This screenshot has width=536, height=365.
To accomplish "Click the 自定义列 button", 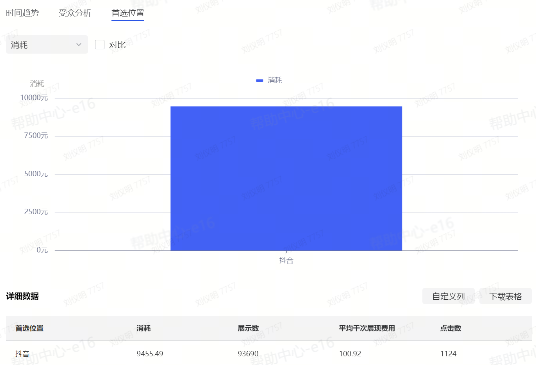I will (x=448, y=296).
